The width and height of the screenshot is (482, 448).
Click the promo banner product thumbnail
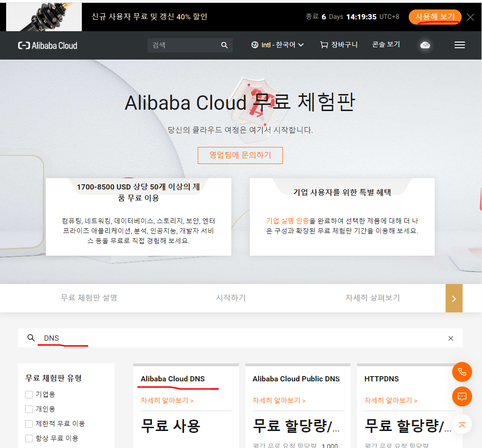(44, 17)
